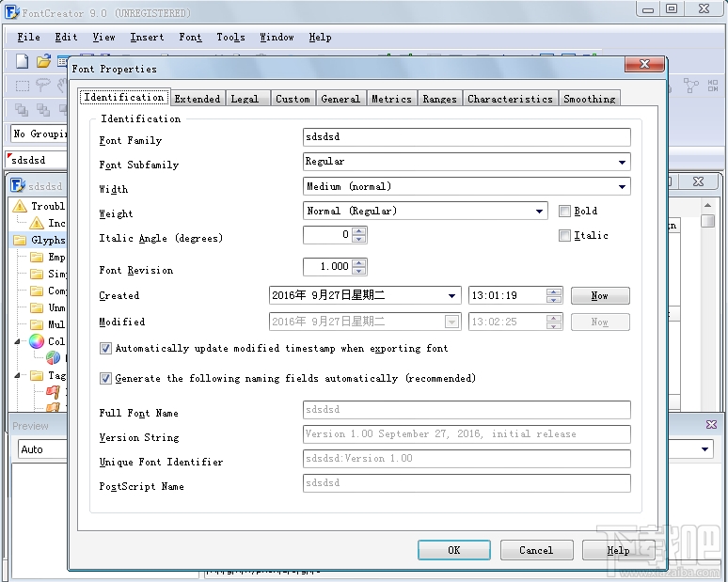This screenshot has height=582, width=728.
Task: Click the sdsdsd child window FontCreator icon
Action: [x=18, y=185]
